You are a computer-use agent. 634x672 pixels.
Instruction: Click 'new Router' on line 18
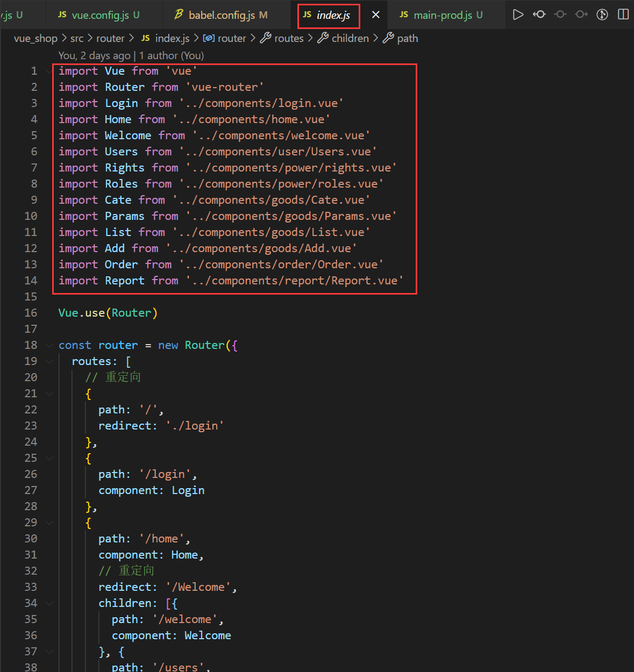coord(191,345)
